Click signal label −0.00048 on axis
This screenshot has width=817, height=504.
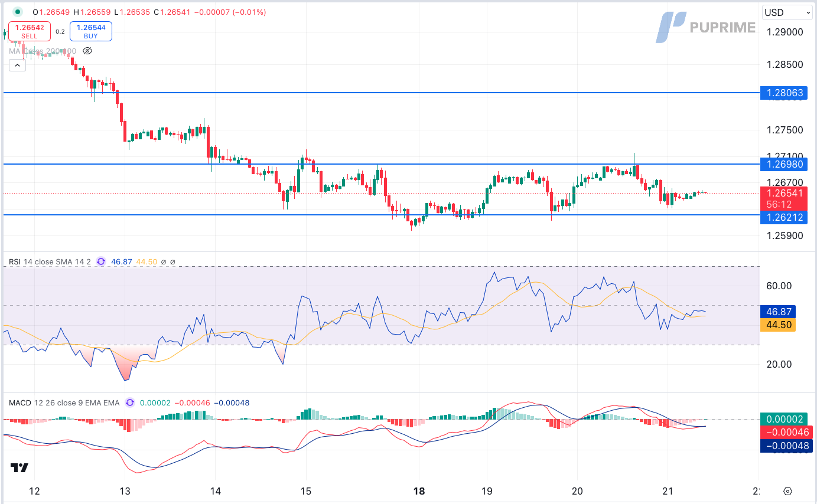[x=786, y=446]
